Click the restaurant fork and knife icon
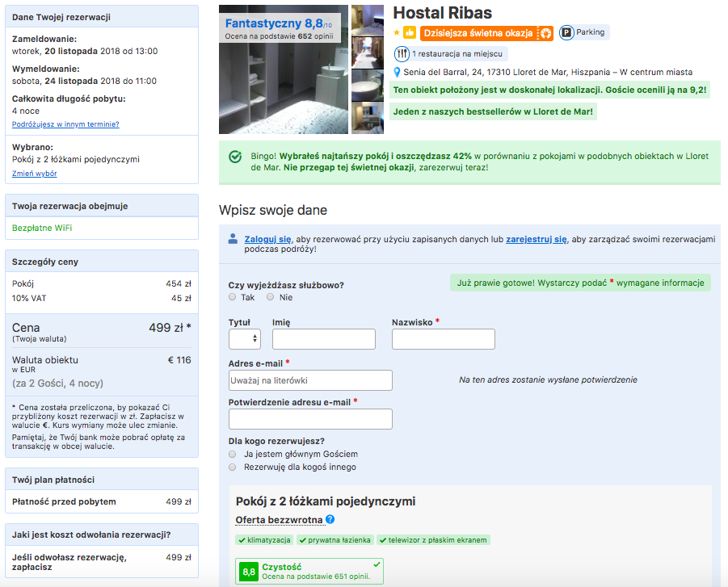This screenshot has height=587, width=728. point(402,54)
